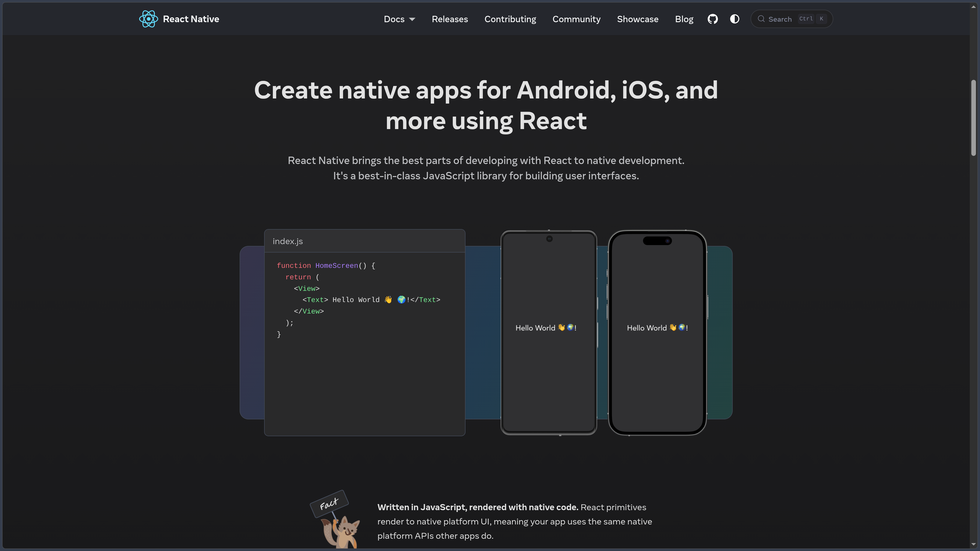Toggle the dark/light theme switch
This screenshot has width=980, height=551.
(735, 19)
